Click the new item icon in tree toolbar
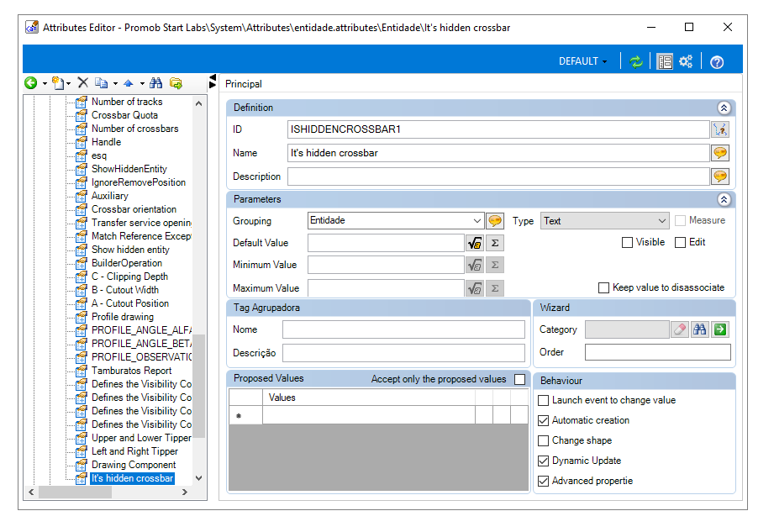The height and width of the screenshot is (532, 774). tap(58, 83)
